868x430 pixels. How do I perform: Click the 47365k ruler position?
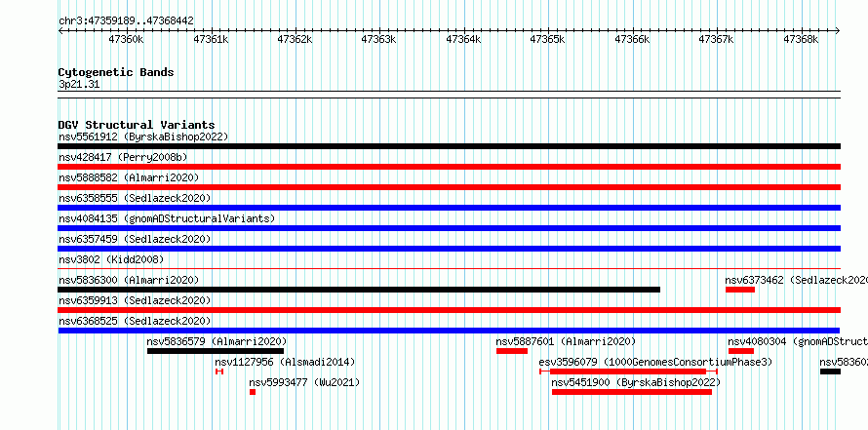(548, 39)
